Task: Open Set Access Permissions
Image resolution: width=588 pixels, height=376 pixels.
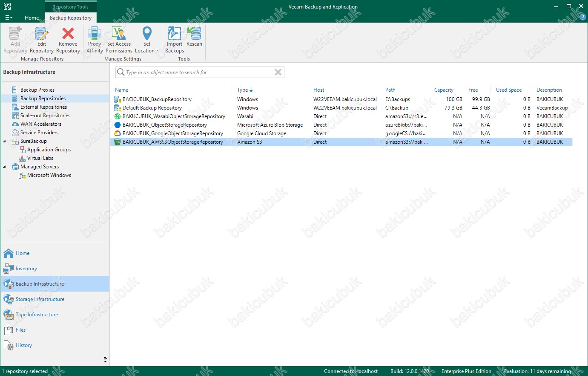Action: pyautogui.click(x=119, y=40)
